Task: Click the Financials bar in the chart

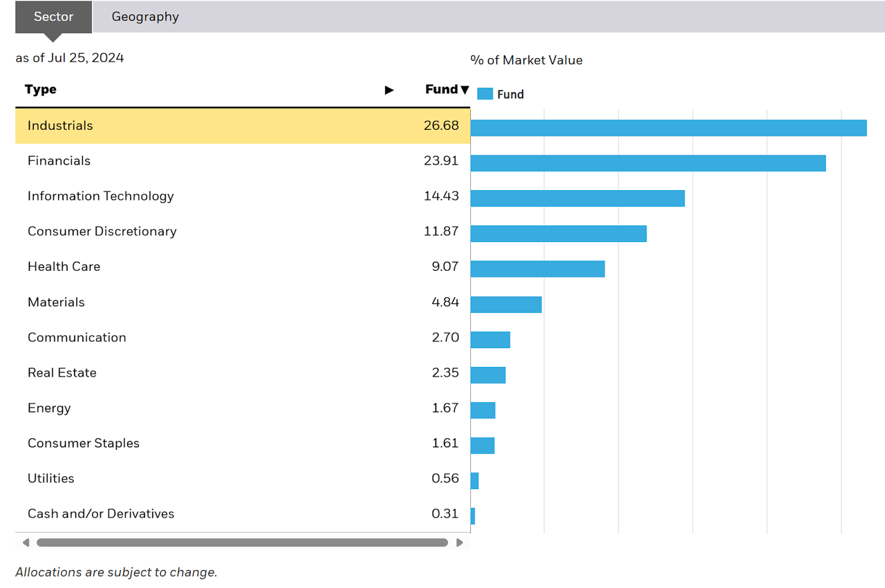Action: click(x=649, y=163)
